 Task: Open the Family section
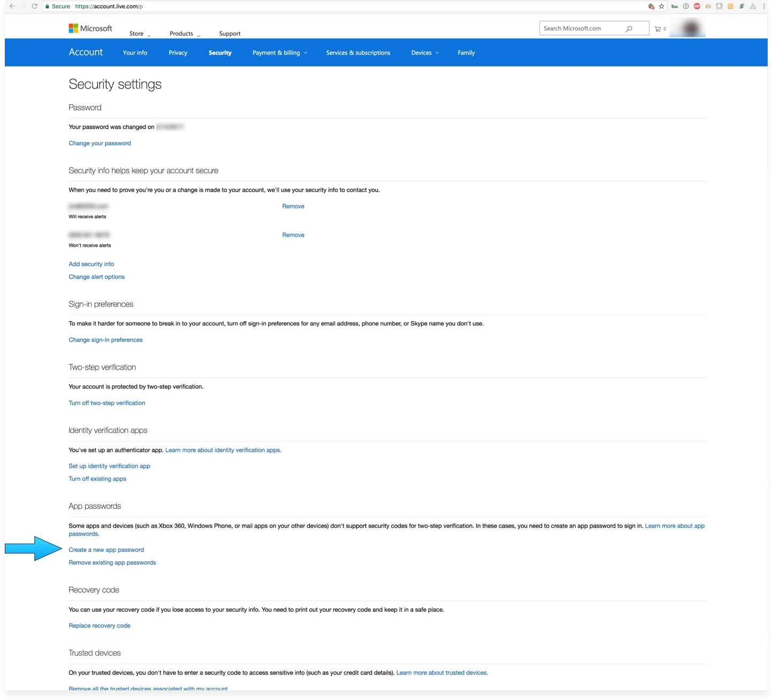pos(466,52)
